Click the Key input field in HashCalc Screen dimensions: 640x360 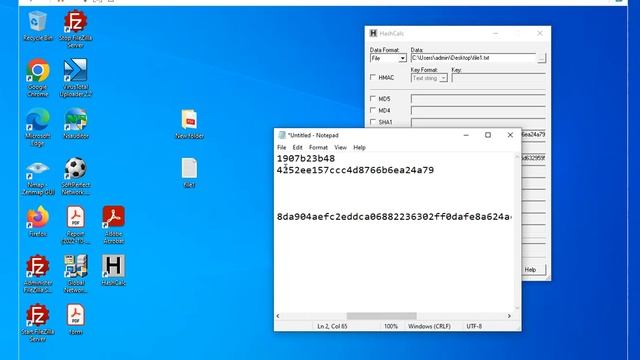point(499,78)
